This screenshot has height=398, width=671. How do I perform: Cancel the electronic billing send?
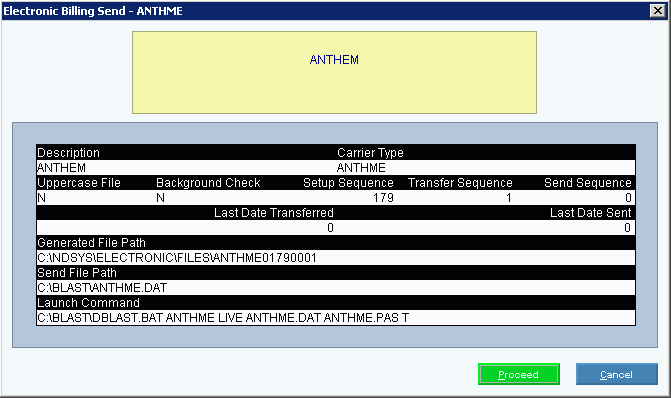pyautogui.click(x=616, y=374)
